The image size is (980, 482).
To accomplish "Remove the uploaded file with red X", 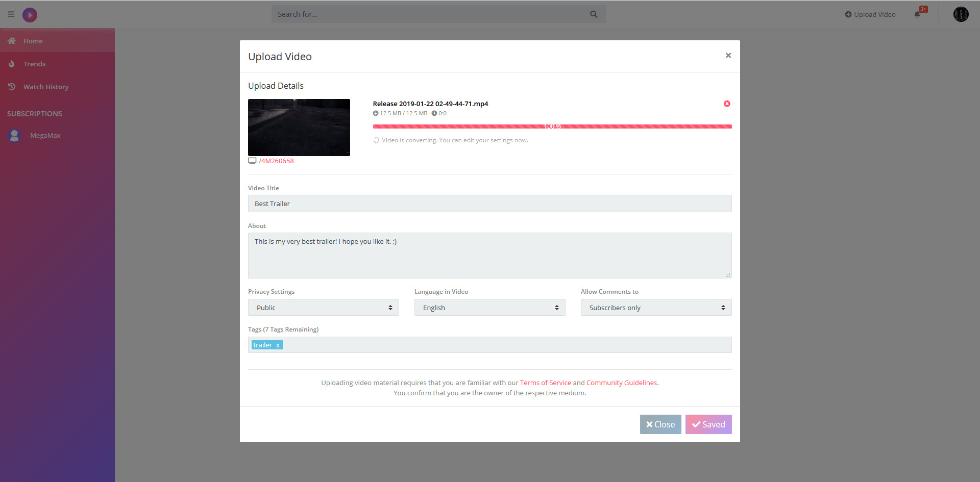I will pyautogui.click(x=727, y=104).
